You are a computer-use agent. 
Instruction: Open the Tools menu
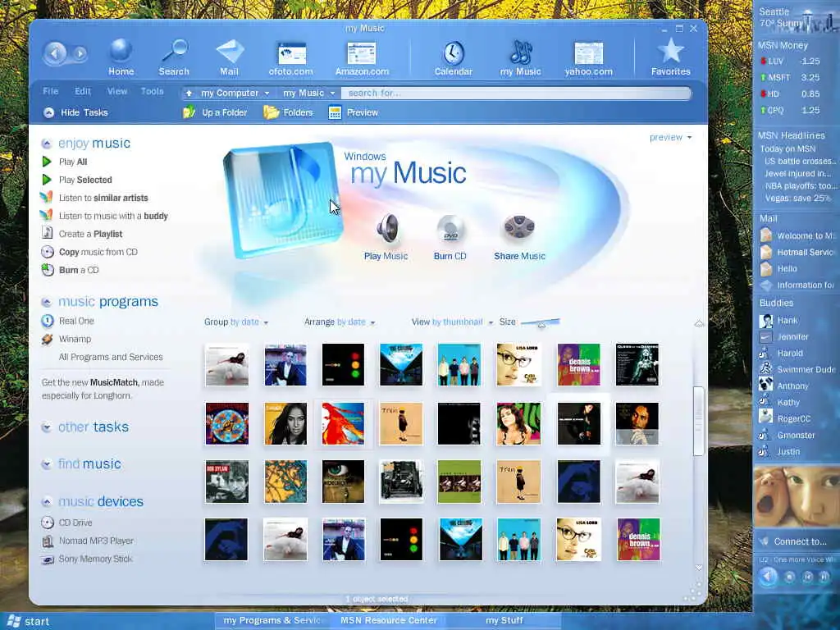(x=152, y=91)
